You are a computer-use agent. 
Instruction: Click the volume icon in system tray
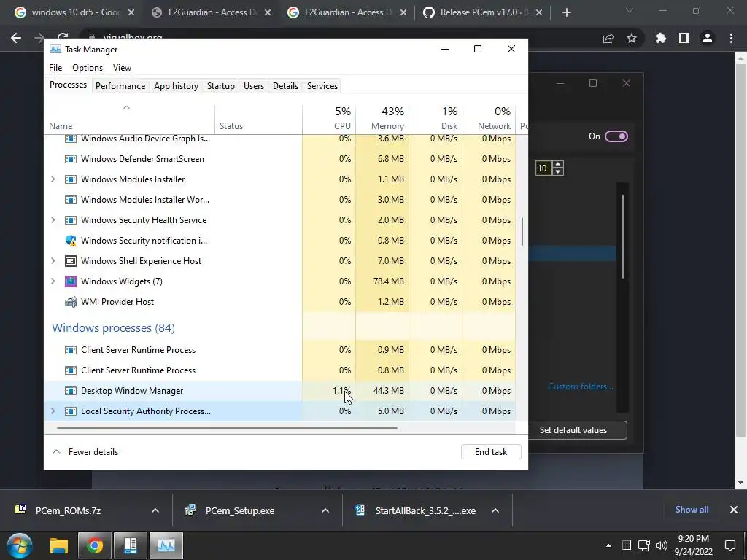point(661,545)
